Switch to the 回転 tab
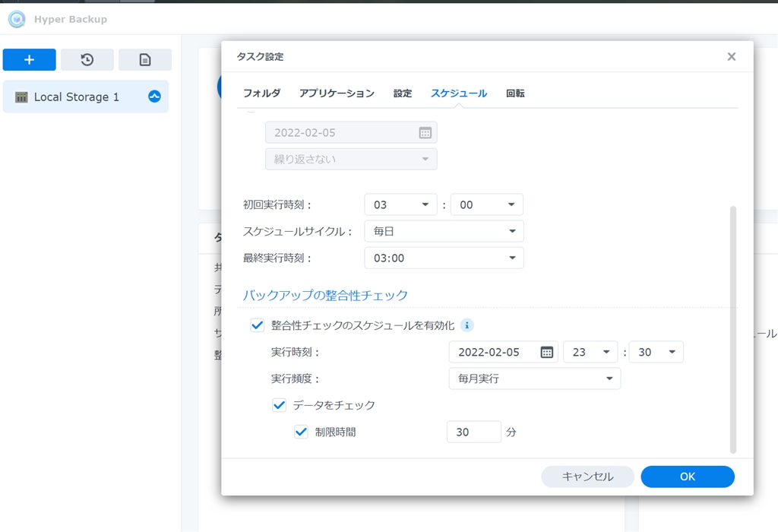Image resolution: width=778 pixels, height=532 pixels. pyautogui.click(x=515, y=93)
